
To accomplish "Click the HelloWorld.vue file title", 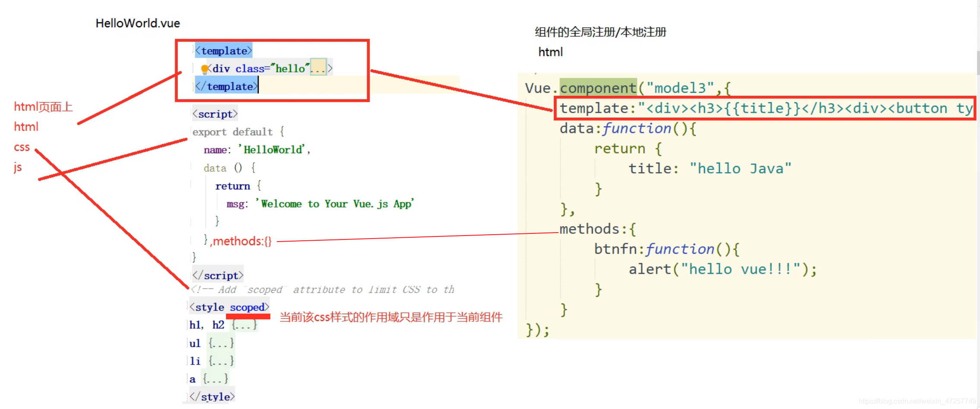I will (138, 23).
